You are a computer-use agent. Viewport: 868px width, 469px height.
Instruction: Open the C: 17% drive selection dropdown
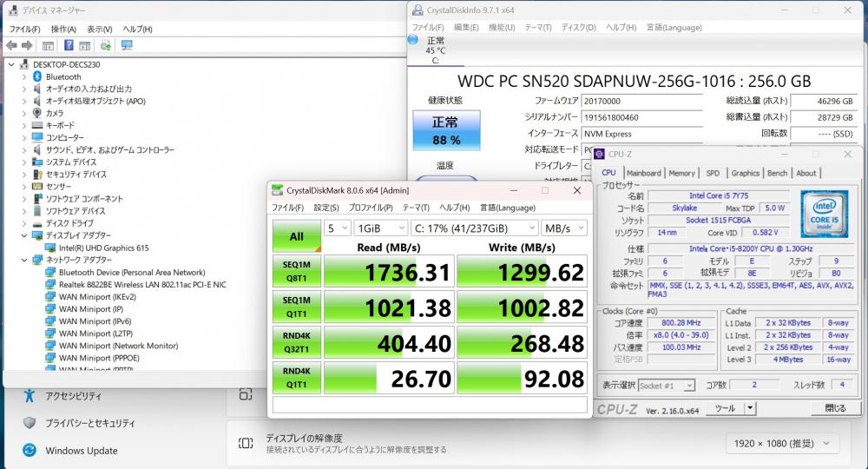tap(475, 228)
